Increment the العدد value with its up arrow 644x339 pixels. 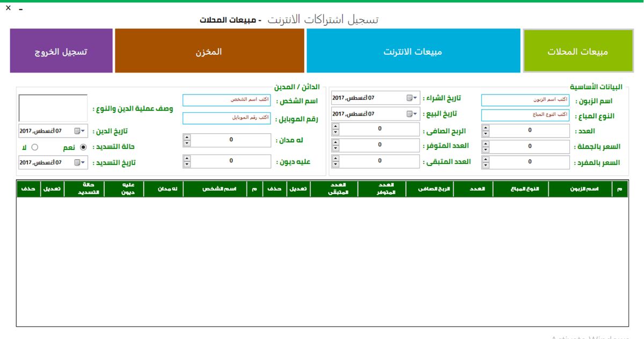pyautogui.click(x=487, y=128)
